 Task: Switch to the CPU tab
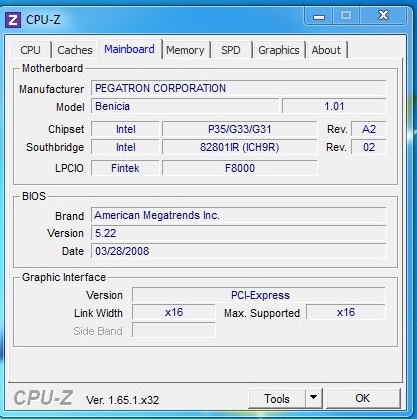(30, 50)
